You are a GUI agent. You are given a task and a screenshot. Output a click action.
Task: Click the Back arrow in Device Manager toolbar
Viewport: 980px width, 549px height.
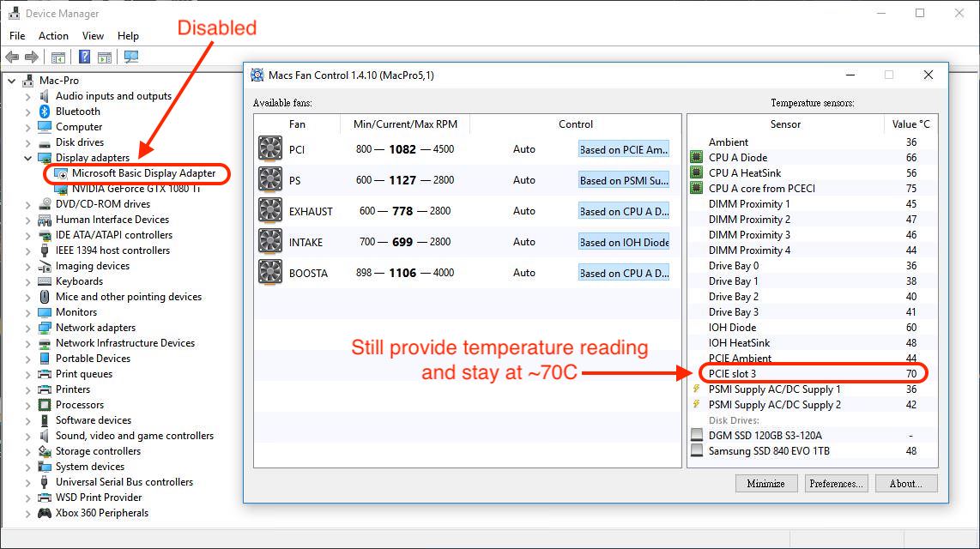pyautogui.click(x=12, y=57)
